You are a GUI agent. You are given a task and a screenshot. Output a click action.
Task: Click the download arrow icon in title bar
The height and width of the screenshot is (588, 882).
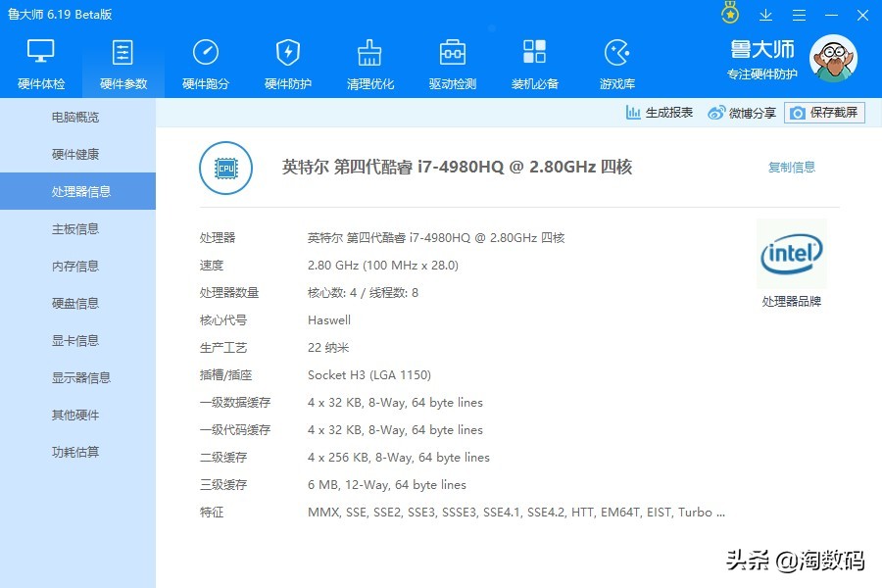click(x=765, y=14)
